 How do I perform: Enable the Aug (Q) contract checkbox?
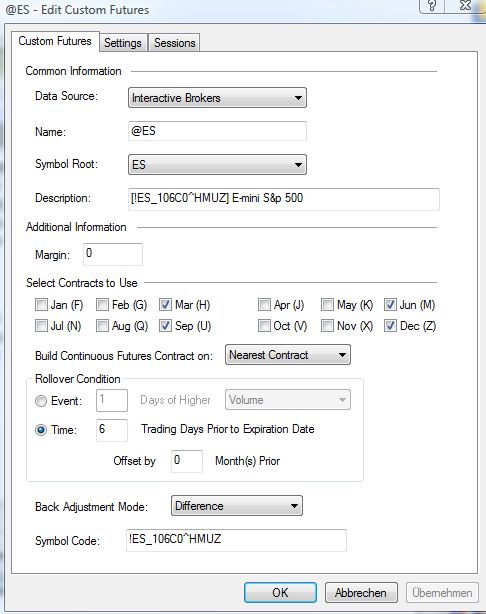click(102, 325)
